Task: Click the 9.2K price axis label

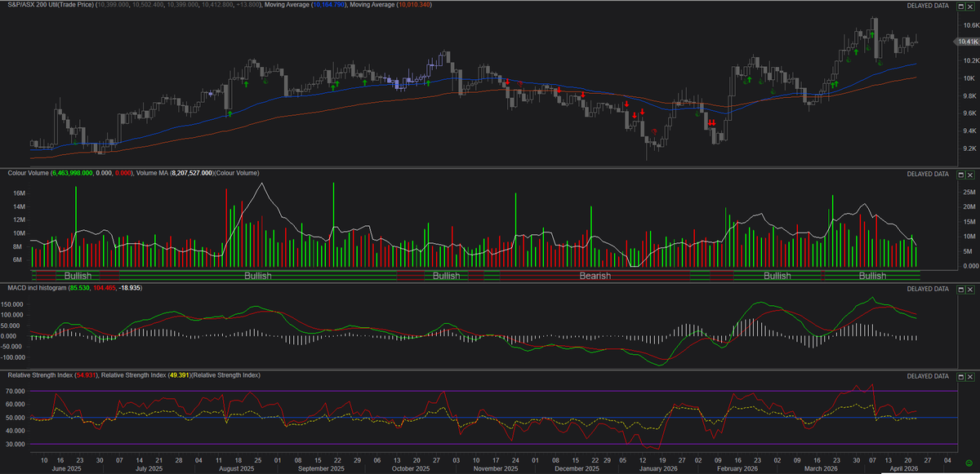Action: [969, 148]
